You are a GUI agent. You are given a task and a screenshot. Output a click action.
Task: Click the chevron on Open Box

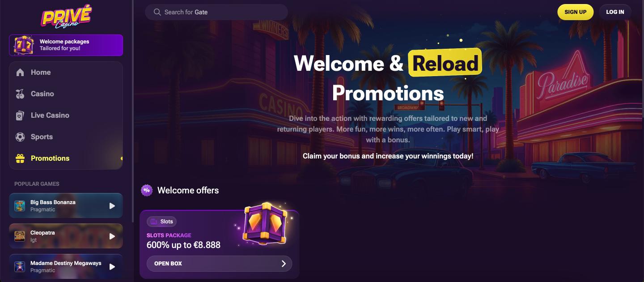(x=284, y=264)
